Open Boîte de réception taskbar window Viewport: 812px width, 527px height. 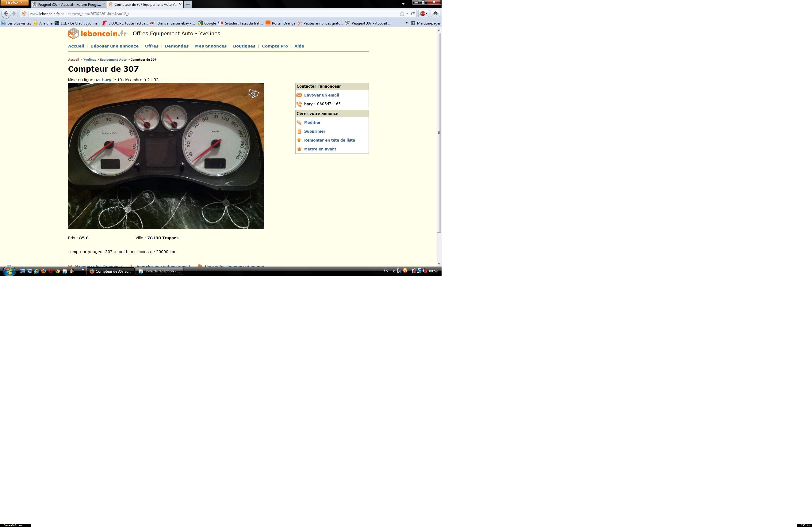(x=160, y=271)
